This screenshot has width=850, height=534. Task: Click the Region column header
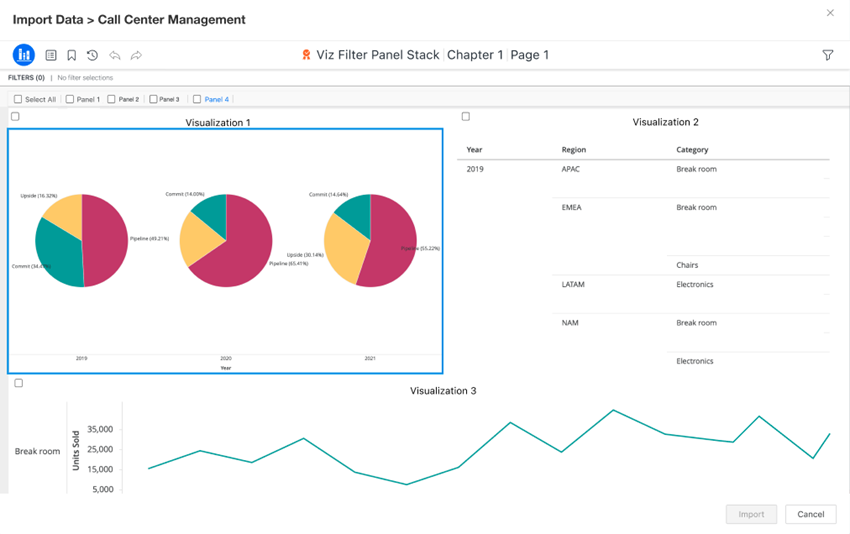click(x=573, y=150)
